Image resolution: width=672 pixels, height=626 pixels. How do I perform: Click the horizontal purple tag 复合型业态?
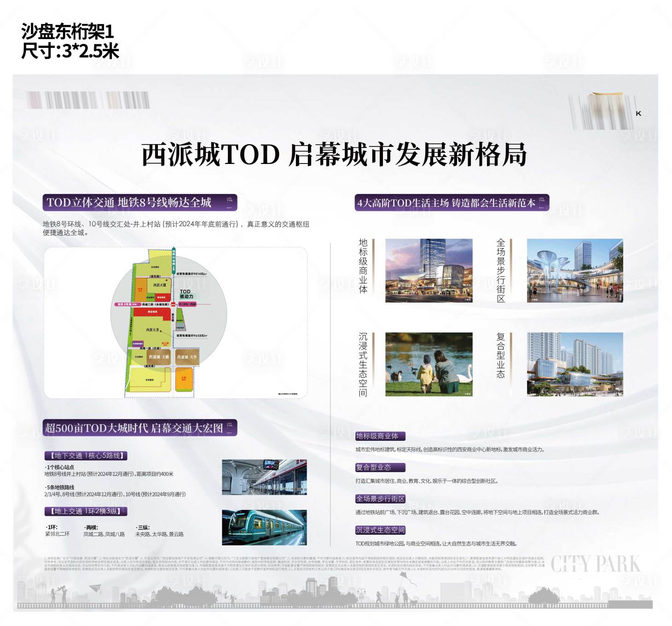click(x=380, y=467)
